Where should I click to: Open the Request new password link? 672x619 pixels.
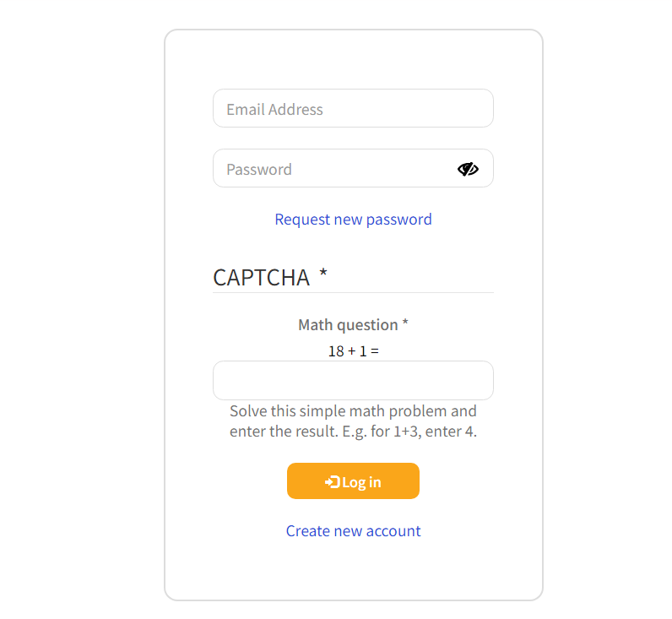353,220
